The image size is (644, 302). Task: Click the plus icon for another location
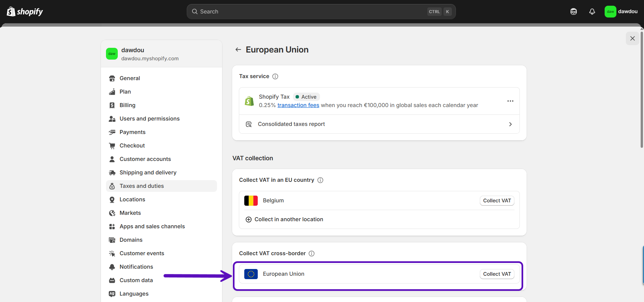249,220
